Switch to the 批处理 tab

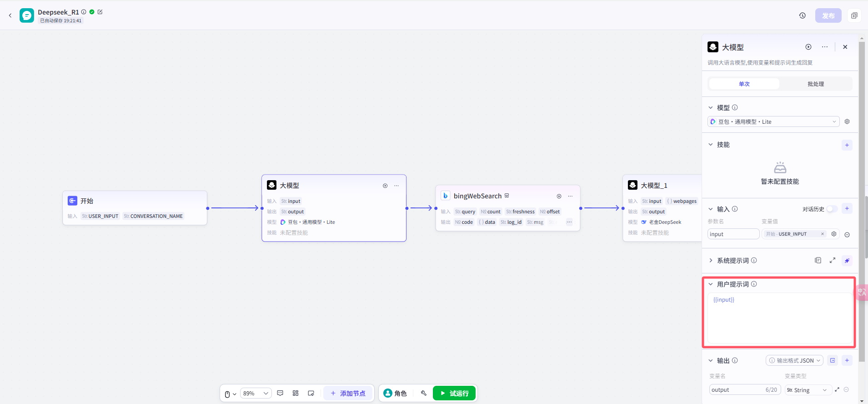pyautogui.click(x=816, y=84)
